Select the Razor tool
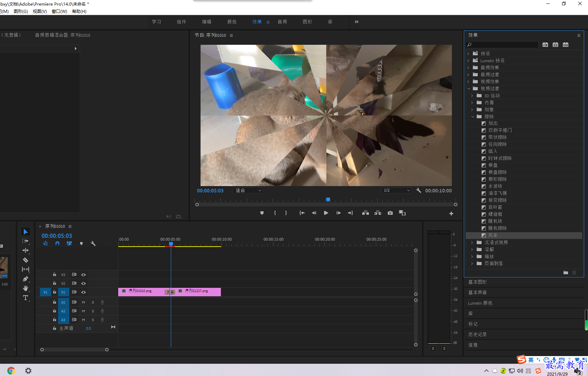Image resolution: width=588 pixels, height=376 pixels. (26, 260)
